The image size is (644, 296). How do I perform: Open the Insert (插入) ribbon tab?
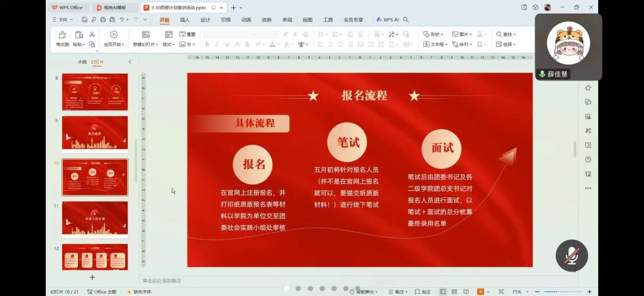pyautogui.click(x=185, y=19)
